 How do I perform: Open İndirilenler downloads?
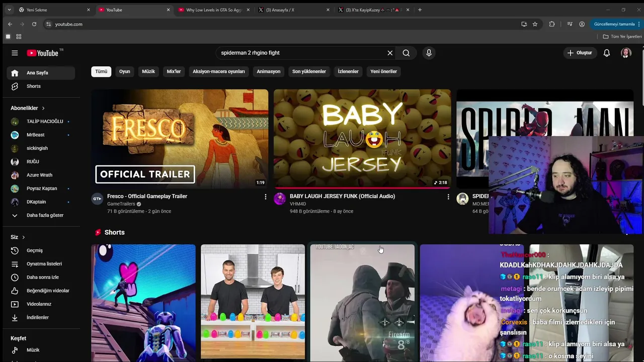41,317
